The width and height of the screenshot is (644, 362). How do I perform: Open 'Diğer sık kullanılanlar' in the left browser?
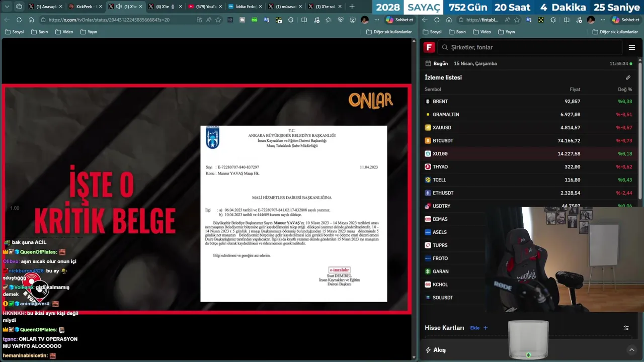tap(389, 32)
